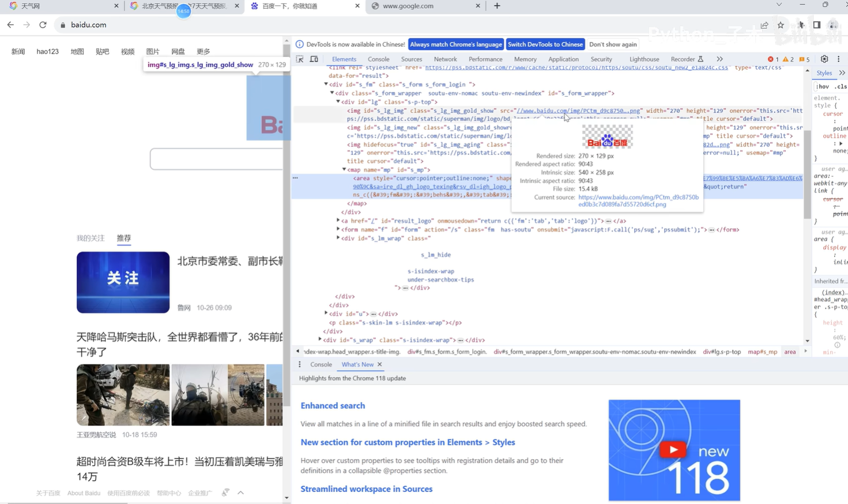Viewport: 848px width, 504px height.
Task: Click Switch DevTools to Chinese button
Action: (545, 44)
